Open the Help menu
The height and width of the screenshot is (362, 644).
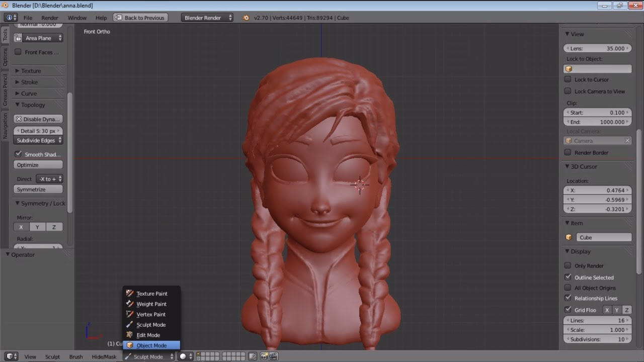tap(101, 18)
